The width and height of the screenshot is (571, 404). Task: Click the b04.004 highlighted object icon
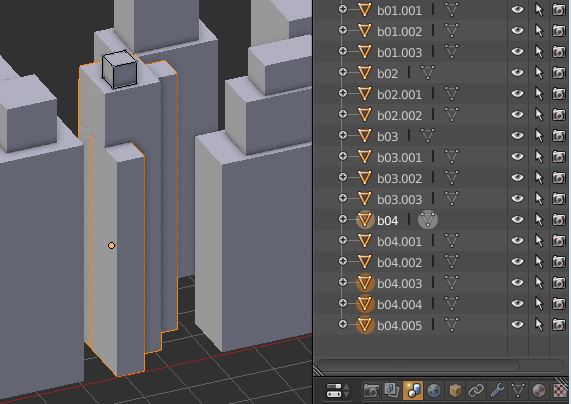click(365, 304)
